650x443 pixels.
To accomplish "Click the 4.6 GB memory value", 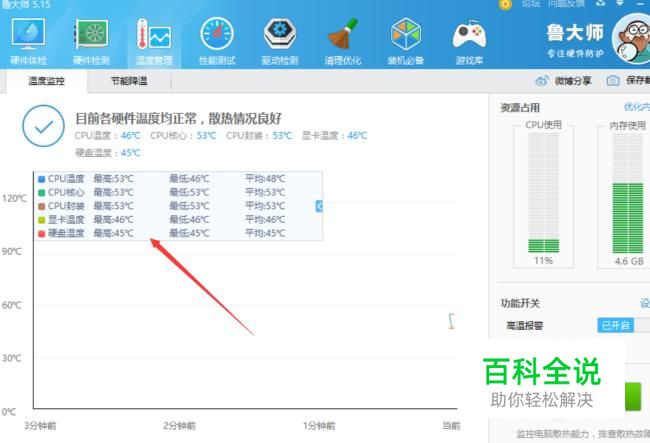I will tap(629, 261).
